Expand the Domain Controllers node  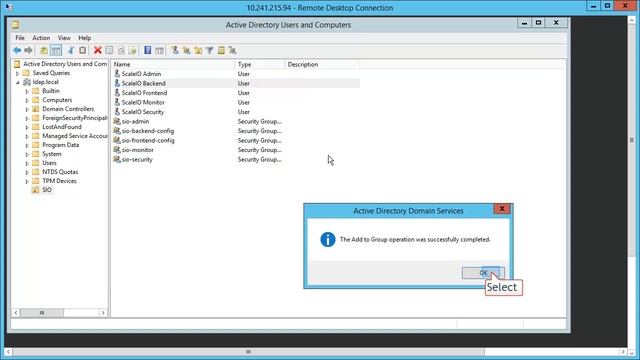pyautogui.click(x=27, y=109)
